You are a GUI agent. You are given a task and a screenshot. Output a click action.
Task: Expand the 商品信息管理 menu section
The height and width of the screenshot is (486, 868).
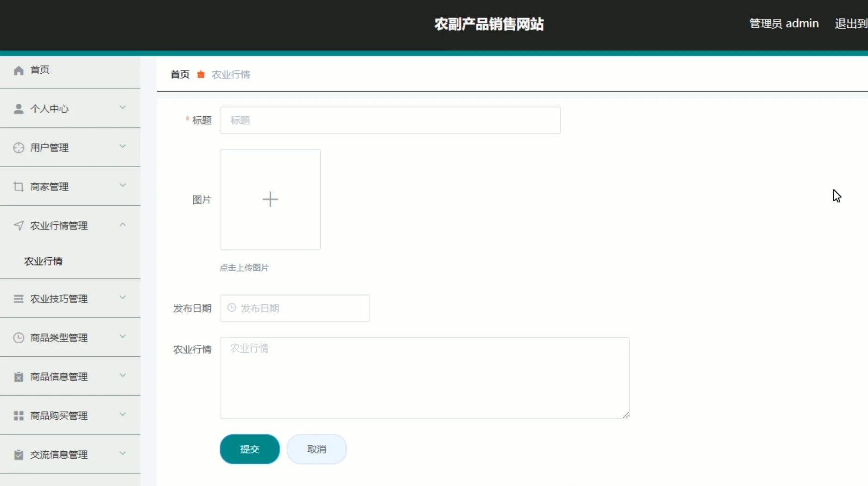(x=122, y=375)
